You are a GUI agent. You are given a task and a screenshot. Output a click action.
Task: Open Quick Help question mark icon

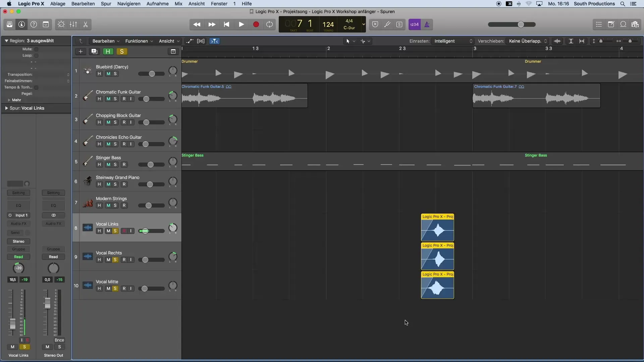[34, 24]
